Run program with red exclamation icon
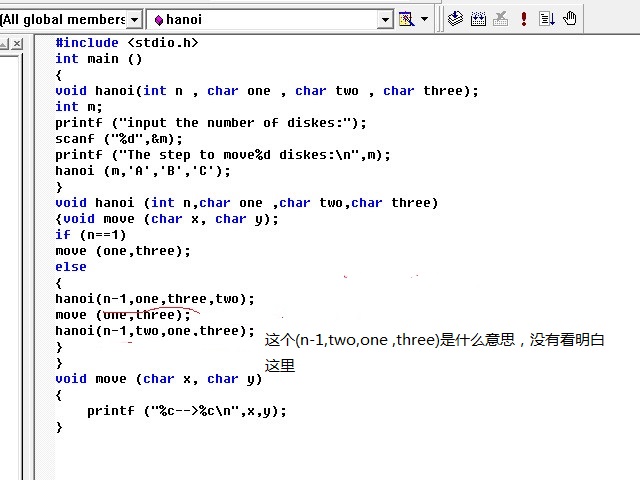Viewport: 640px width, 480px height. click(524, 19)
